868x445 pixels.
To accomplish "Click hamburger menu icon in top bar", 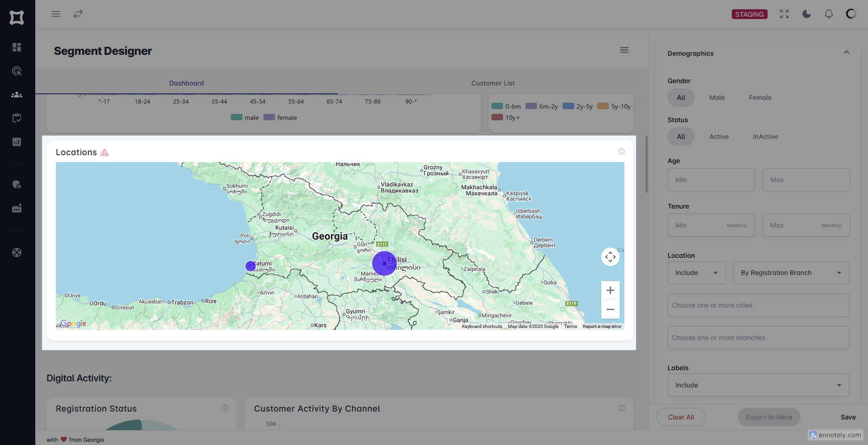I will click(56, 14).
